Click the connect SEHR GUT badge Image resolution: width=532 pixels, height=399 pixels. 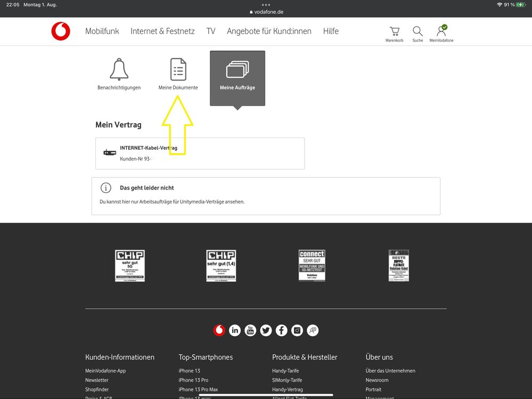point(312,266)
